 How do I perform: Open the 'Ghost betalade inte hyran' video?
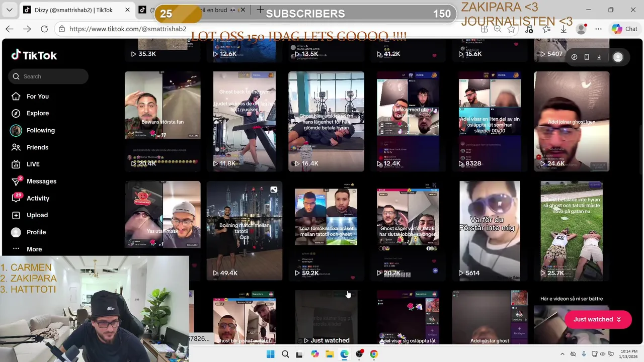point(572,231)
